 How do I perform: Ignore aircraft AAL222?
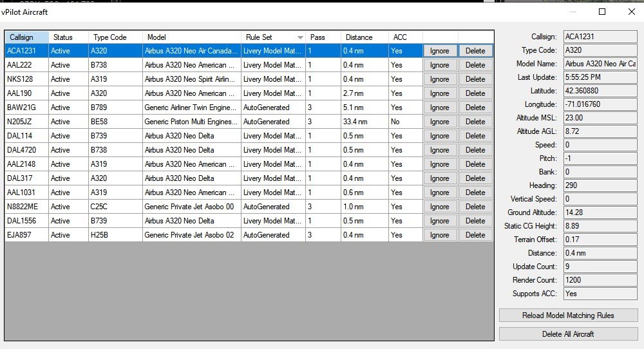[x=440, y=65]
